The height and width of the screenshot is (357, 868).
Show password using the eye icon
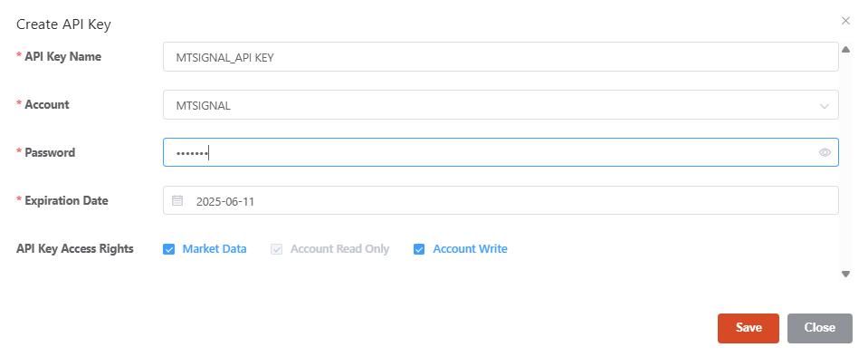[825, 152]
